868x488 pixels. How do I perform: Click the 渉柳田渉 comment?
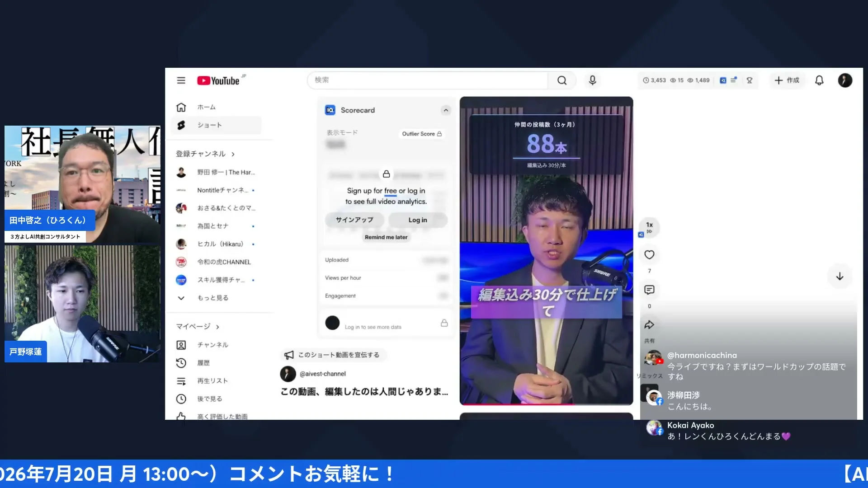[x=680, y=401]
